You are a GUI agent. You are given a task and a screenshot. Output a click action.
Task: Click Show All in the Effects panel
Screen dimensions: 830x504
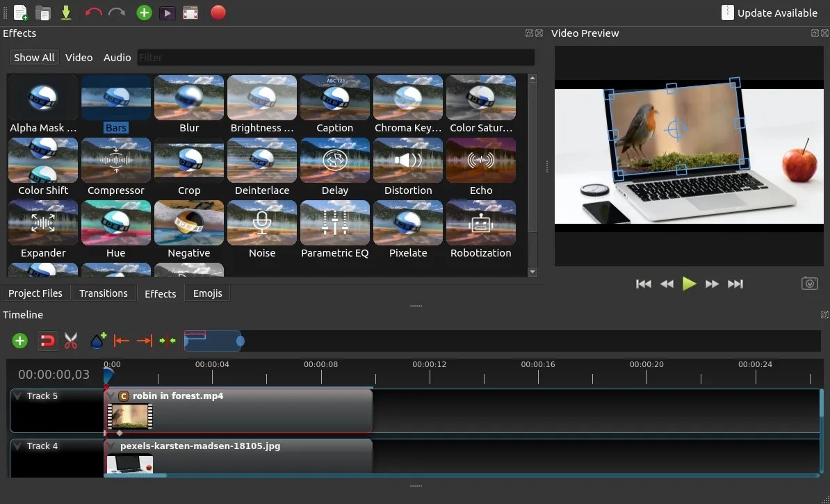click(x=33, y=57)
